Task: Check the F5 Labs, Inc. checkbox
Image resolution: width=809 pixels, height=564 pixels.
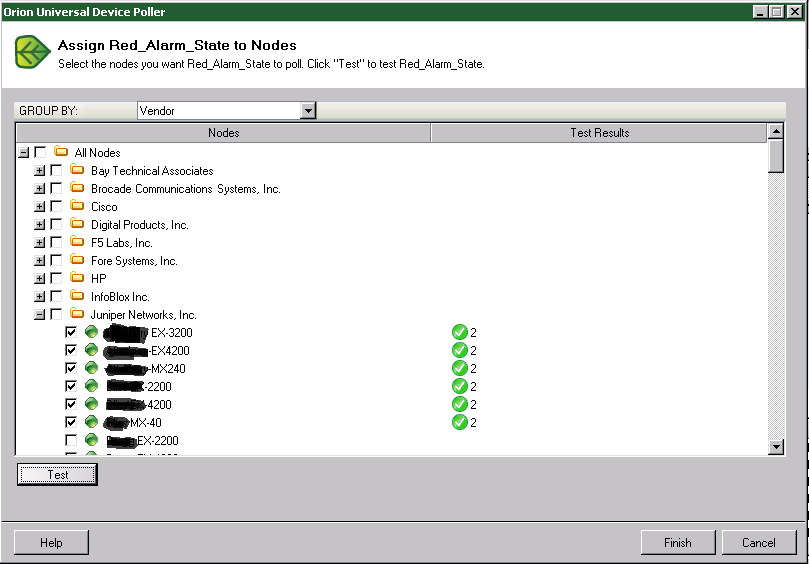Action: [x=56, y=242]
